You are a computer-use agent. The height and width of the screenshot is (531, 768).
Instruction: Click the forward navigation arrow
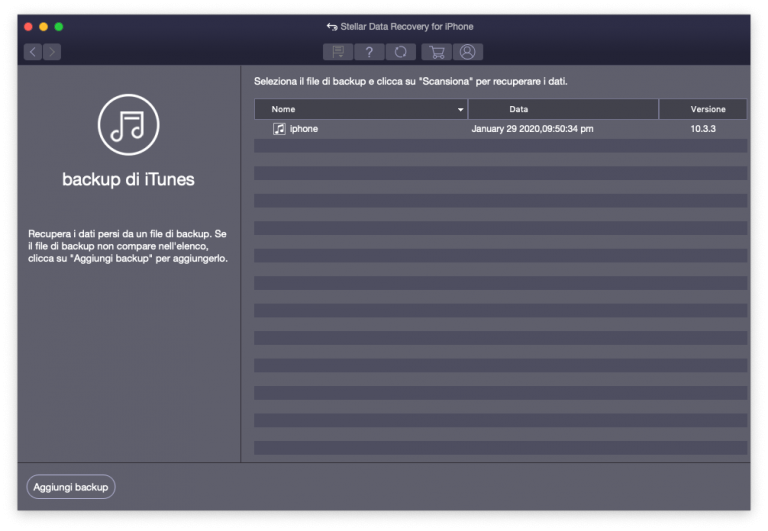52,52
